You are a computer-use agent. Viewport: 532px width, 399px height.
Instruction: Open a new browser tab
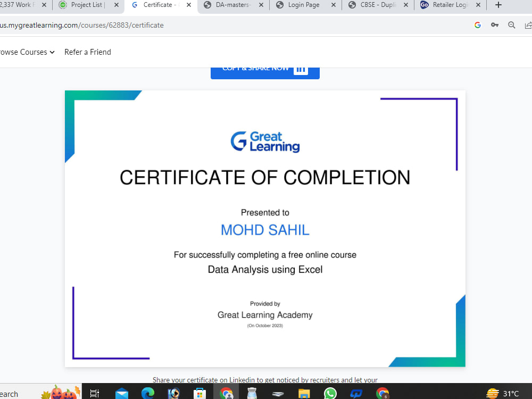(x=498, y=5)
